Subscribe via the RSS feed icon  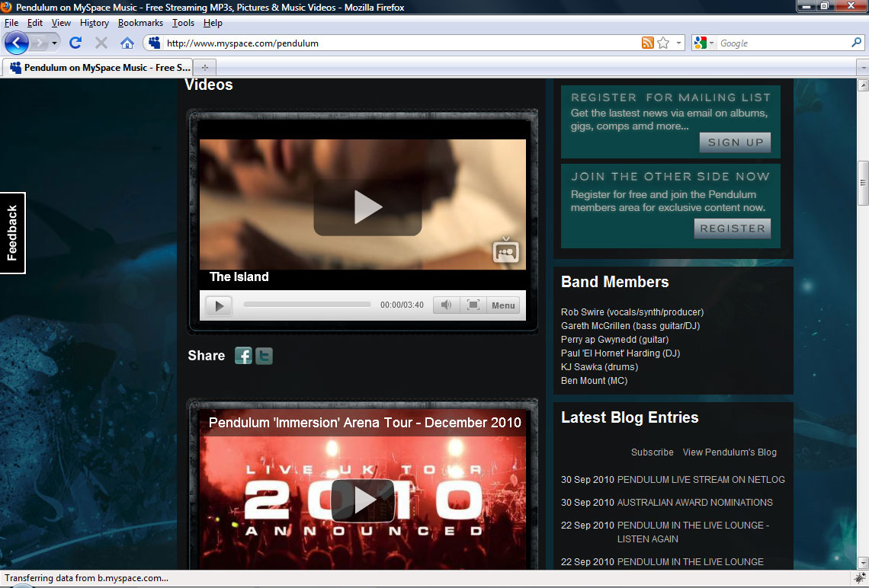647,43
